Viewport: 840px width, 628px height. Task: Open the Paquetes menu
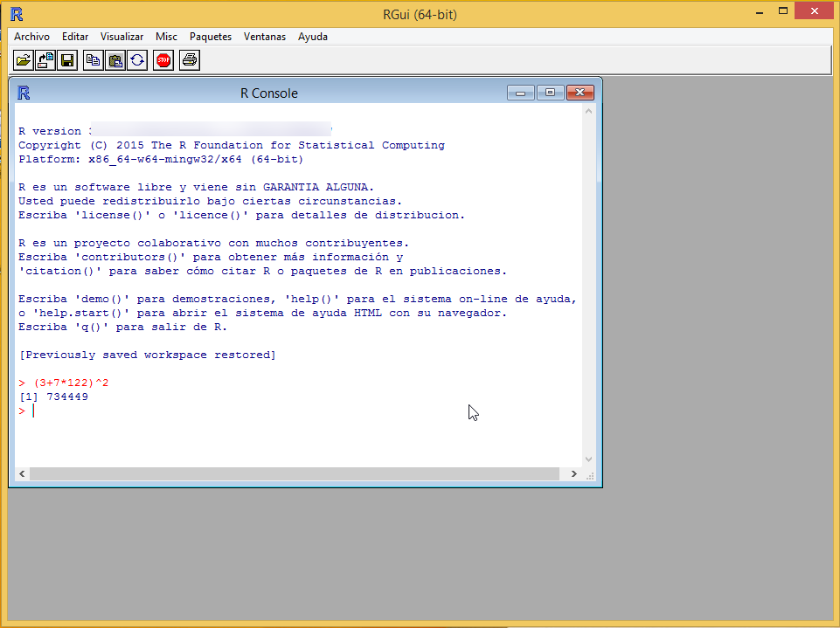211,37
